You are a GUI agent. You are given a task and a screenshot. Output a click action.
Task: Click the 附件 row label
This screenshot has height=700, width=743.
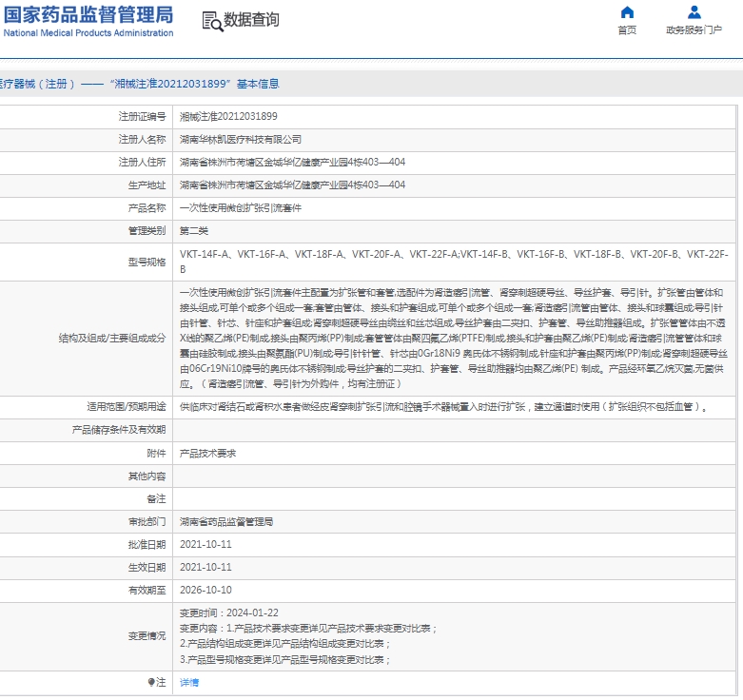point(156,454)
